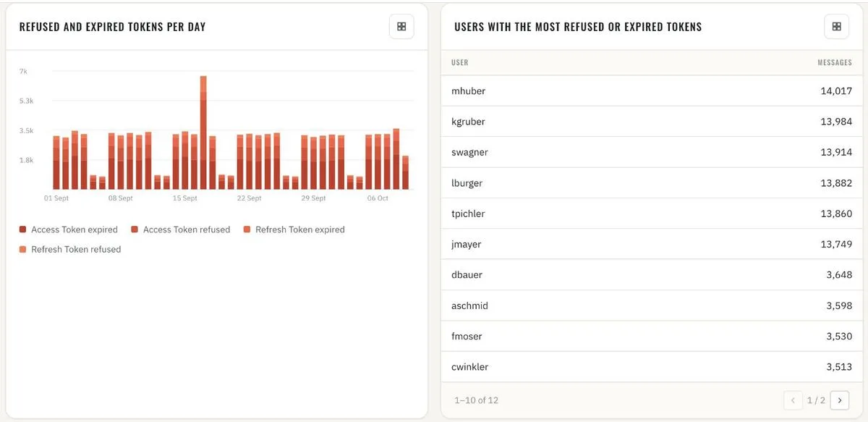The width and height of the screenshot is (868, 422).
Task: Click the 01 Sept x-axis label
Action: pos(56,198)
